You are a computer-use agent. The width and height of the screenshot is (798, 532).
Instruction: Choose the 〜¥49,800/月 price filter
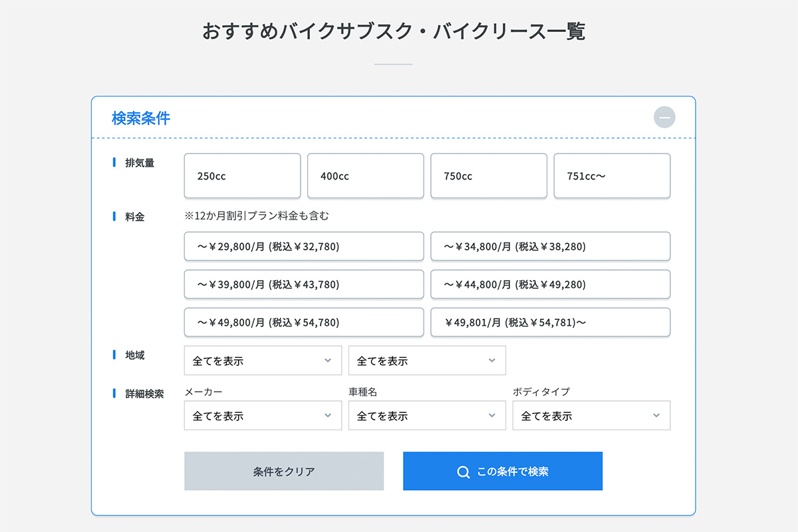tap(304, 323)
